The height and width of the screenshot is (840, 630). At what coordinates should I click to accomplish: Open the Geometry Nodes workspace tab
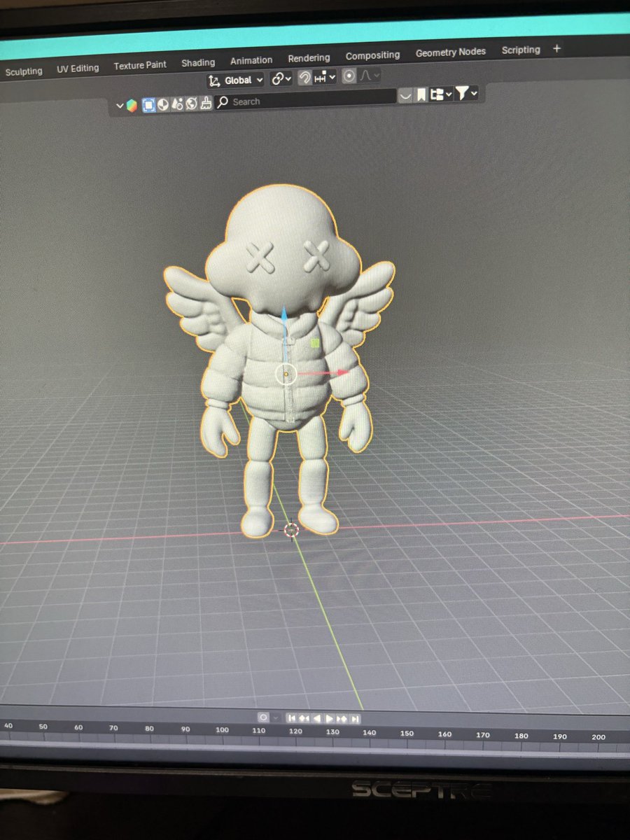tap(450, 52)
